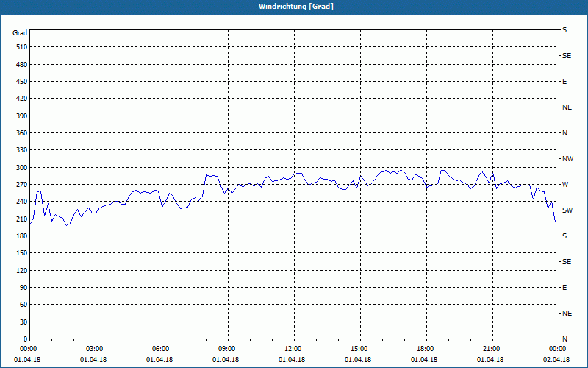Select the 120 axis tick label
This screenshot has width=588, height=368.
pos(22,270)
